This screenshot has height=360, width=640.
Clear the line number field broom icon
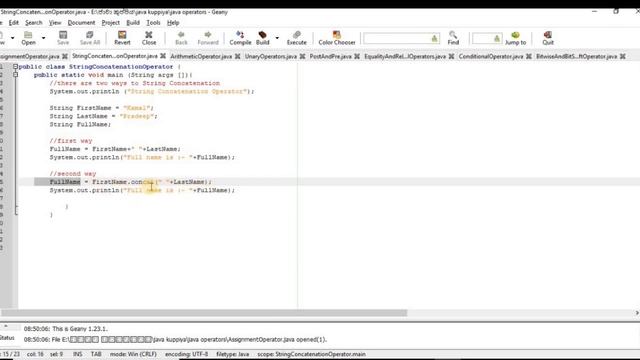497,39
